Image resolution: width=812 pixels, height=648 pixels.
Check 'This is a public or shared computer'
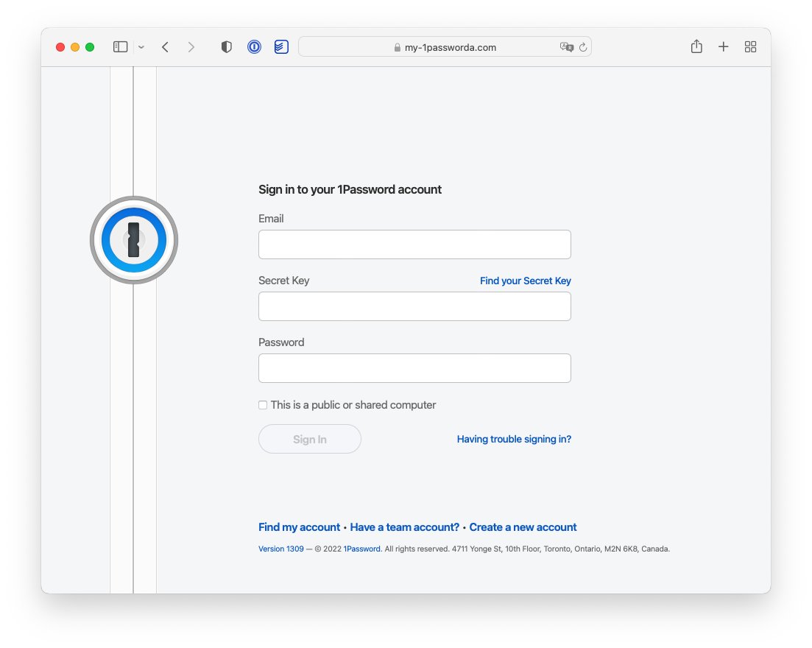click(263, 405)
